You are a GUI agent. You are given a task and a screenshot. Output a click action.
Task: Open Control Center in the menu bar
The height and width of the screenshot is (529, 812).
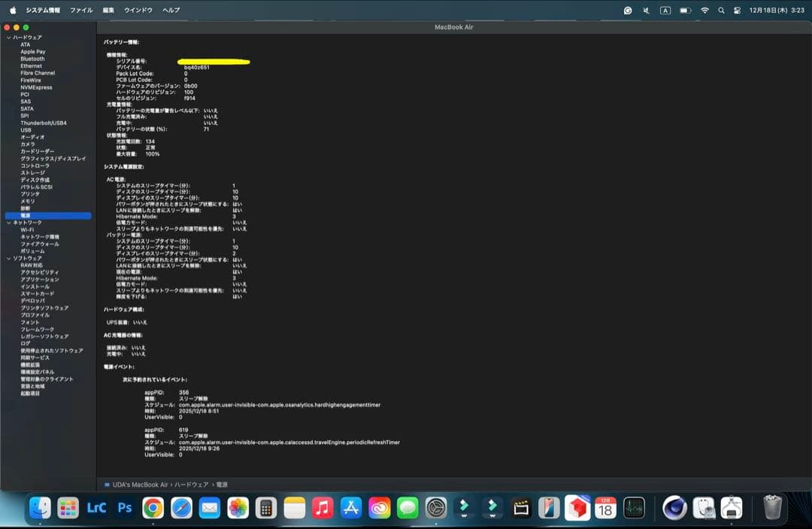tap(737, 11)
